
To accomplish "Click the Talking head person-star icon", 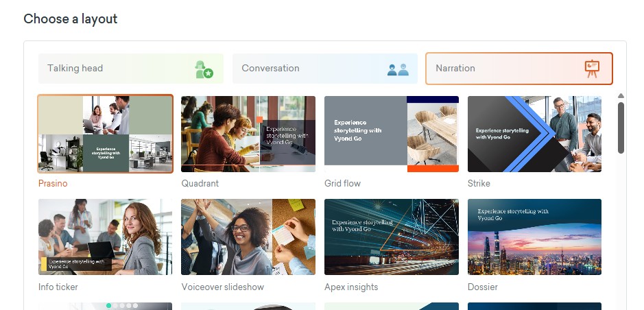I will click(x=204, y=69).
